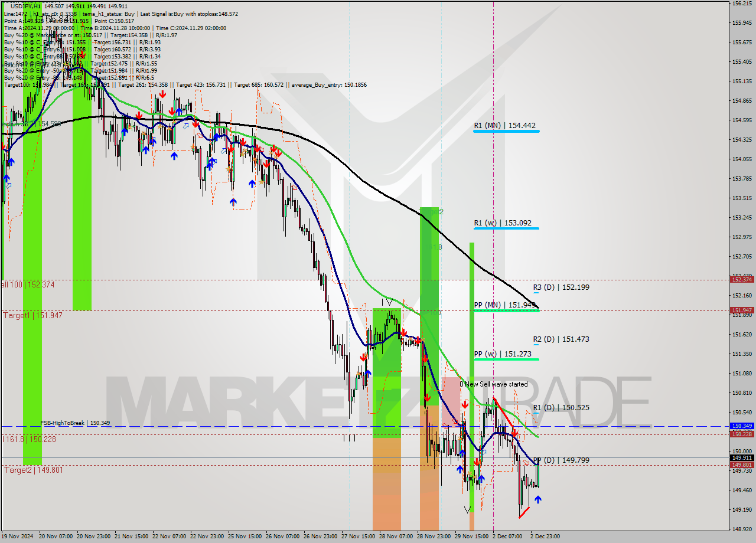Image resolution: width=756 pixels, height=543 pixels.
Task: Select the R1 (w) | 153.092 label
Action: pyautogui.click(x=502, y=223)
